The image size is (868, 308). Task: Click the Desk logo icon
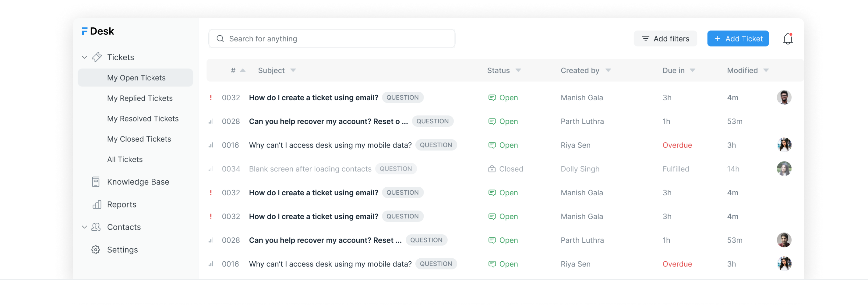tap(85, 31)
